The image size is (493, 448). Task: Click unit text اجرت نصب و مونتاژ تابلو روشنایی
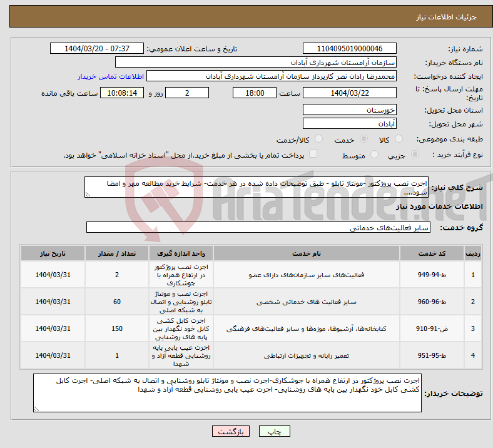pos(181,302)
